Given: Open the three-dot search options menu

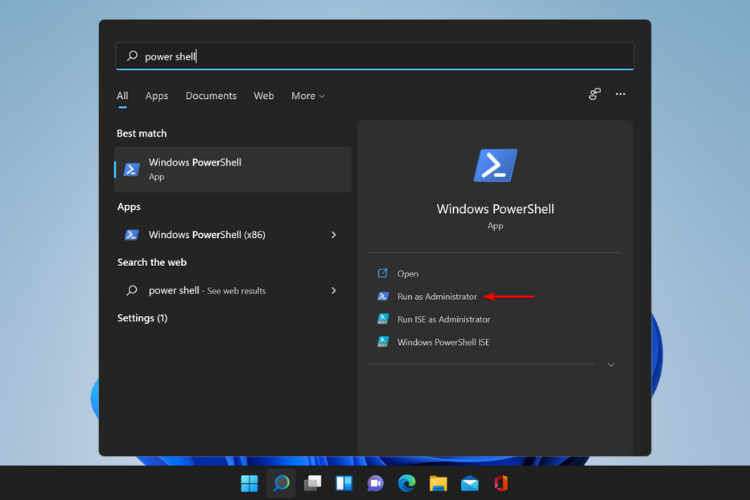Looking at the screenshot, I should pyautogui.click(x=620, y=95).
